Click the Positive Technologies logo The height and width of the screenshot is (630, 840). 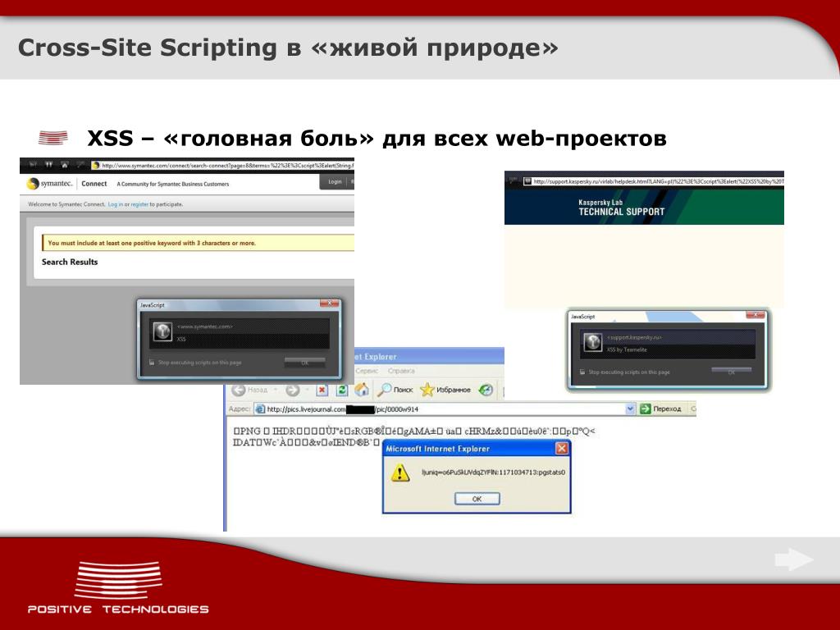tap(118, 587)
